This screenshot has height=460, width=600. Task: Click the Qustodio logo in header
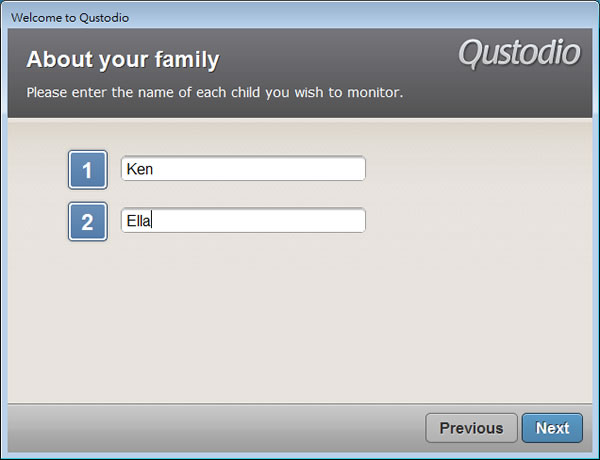(x=519, y=53)
